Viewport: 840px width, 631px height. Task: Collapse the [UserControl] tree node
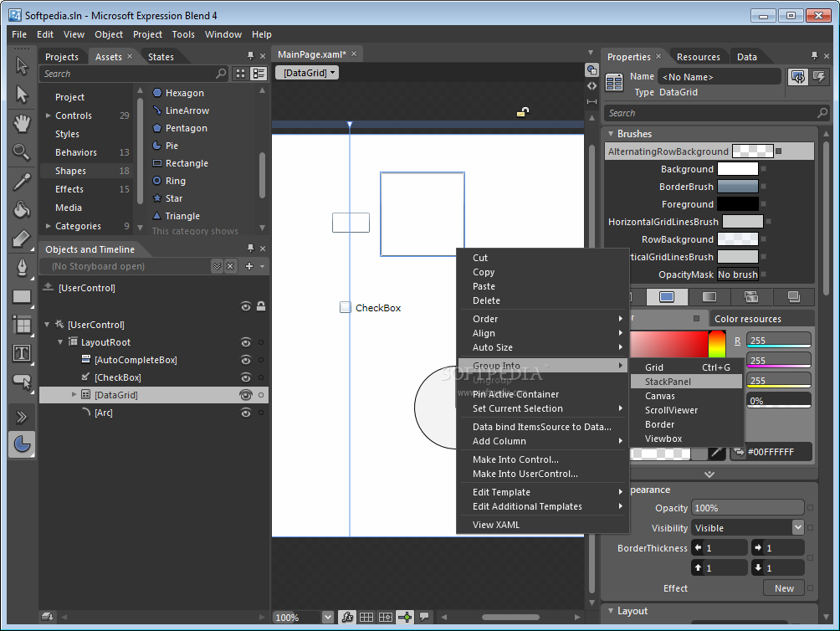pos(47,325)
